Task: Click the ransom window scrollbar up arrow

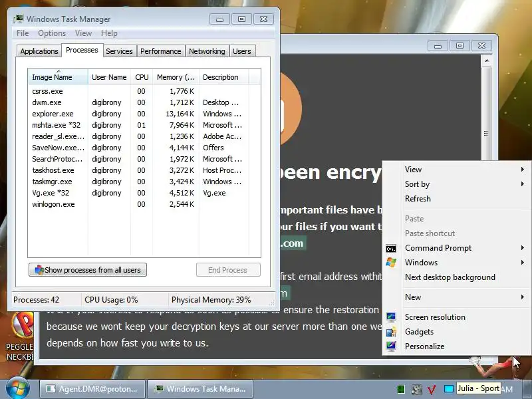Action: point(487,61)
